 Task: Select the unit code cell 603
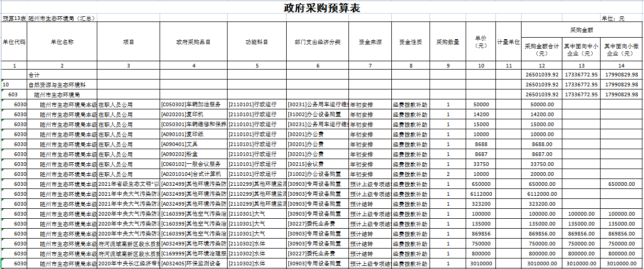[14, 95]
